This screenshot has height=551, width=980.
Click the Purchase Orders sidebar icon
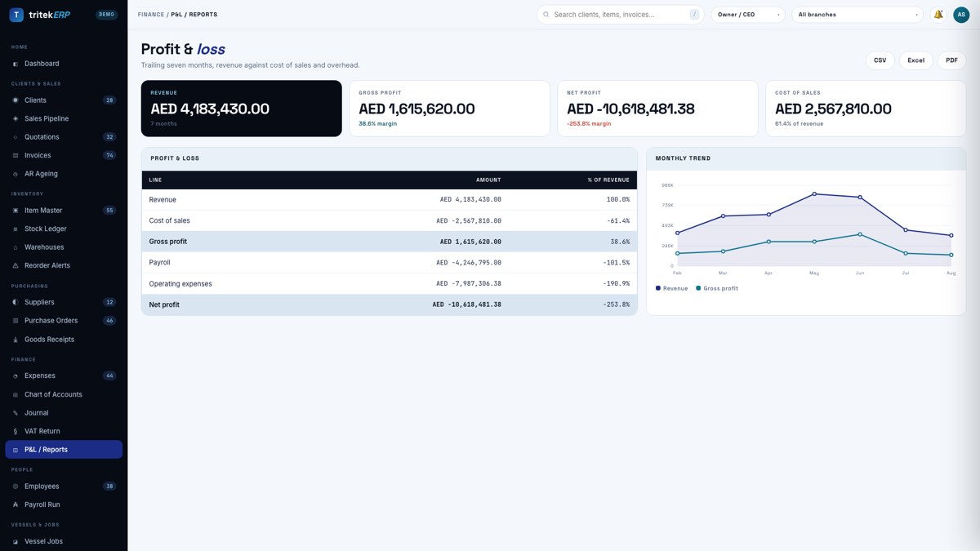tap(16, 321)
